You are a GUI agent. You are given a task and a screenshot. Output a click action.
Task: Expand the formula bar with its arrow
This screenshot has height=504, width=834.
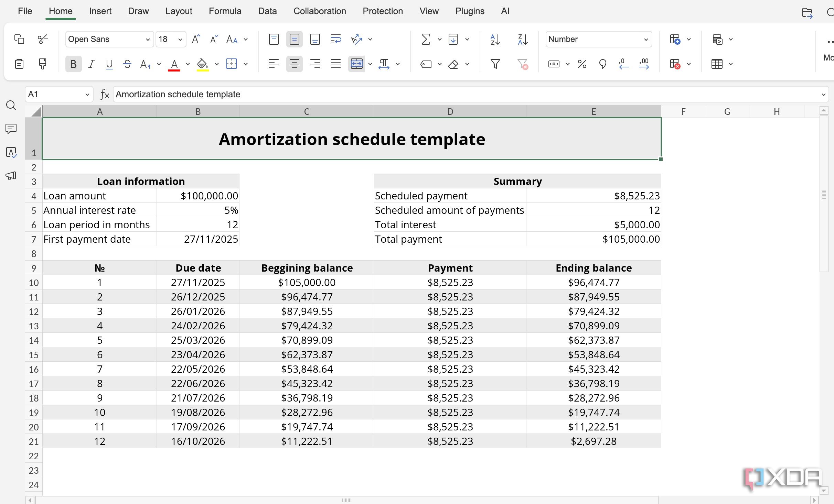pyautogui.click(x=824, y=95)
